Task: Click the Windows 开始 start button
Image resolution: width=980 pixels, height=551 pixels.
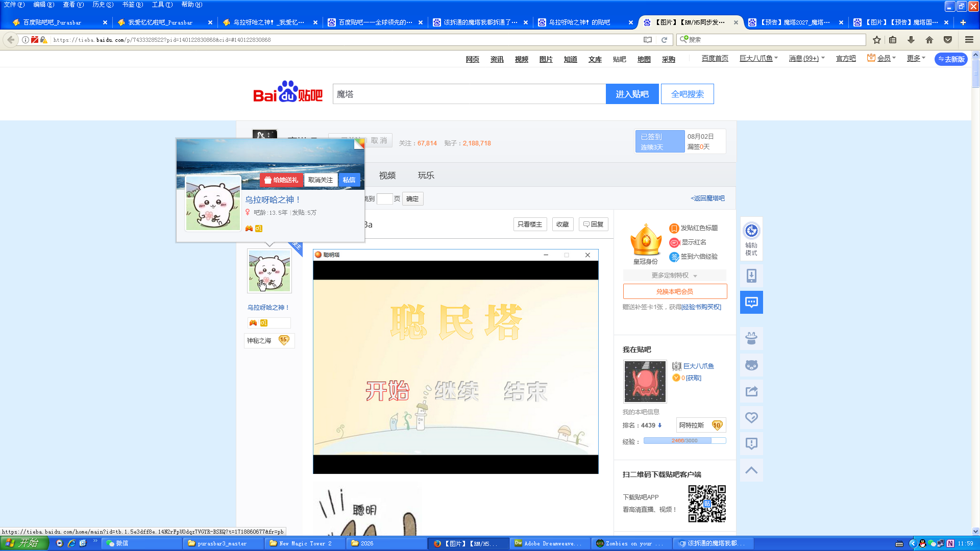Action: pyautogui.click(x=24, y=543)
